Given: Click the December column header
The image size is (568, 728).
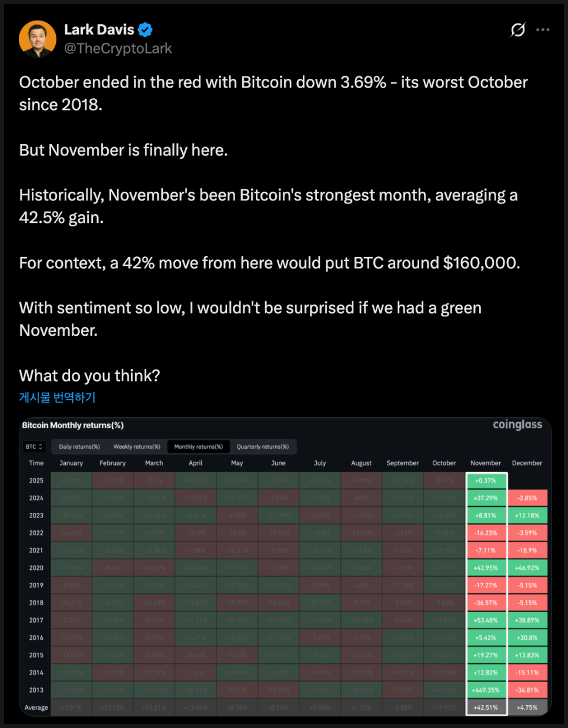Looking at the screenshot, I should click(x=527, y=463).
